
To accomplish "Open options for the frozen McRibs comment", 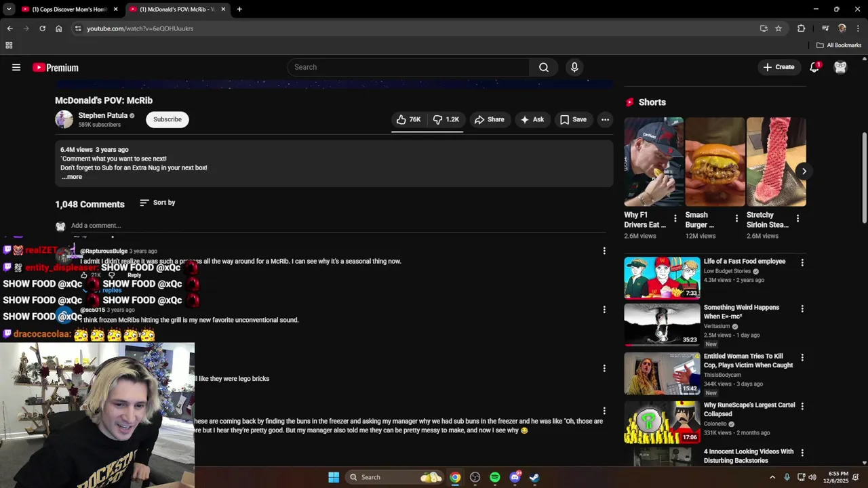I will 604,310.
